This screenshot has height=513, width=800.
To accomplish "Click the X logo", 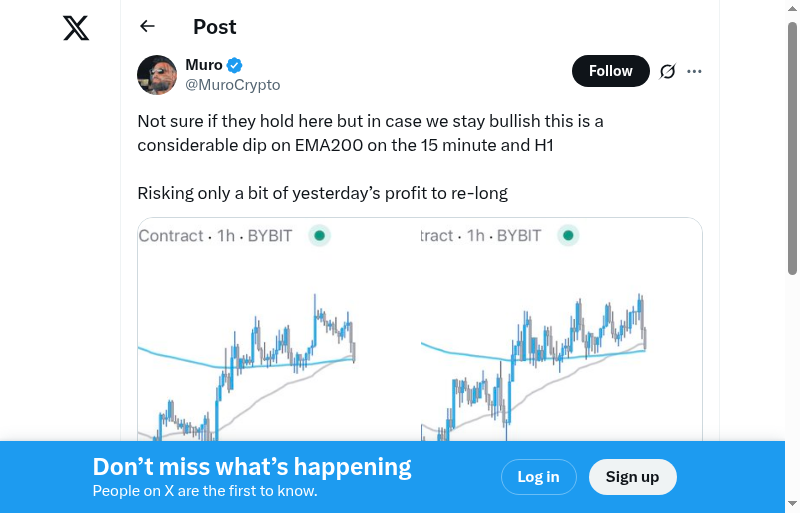I will point(76,28).
